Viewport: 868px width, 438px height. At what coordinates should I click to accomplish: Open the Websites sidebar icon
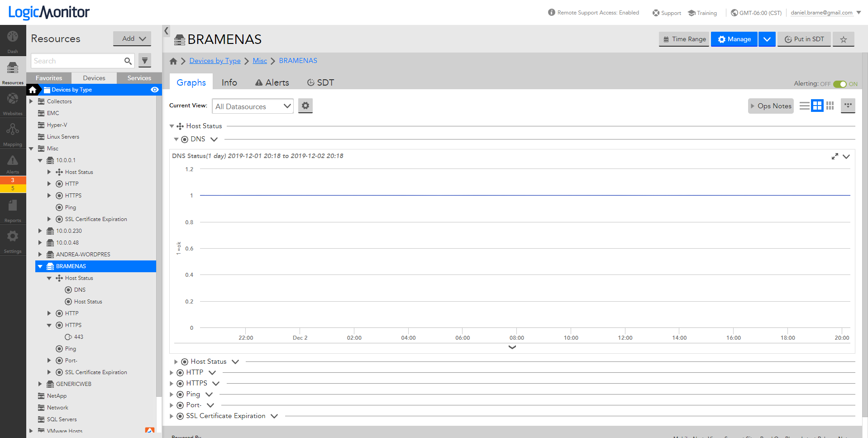13,102
